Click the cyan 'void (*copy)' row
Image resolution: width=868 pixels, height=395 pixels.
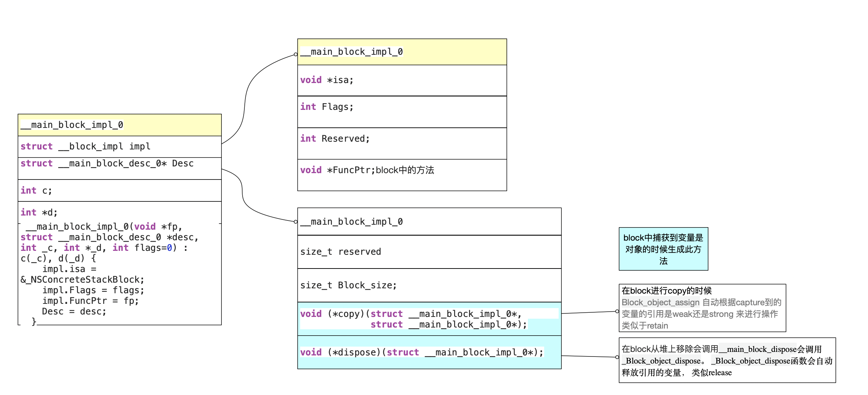[x=429, y=319]
